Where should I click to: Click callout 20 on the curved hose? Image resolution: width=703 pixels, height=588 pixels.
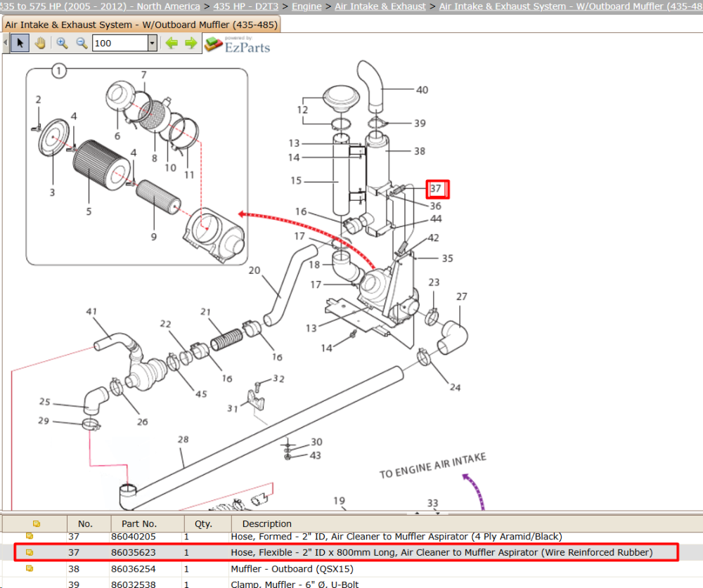point(254,270)
